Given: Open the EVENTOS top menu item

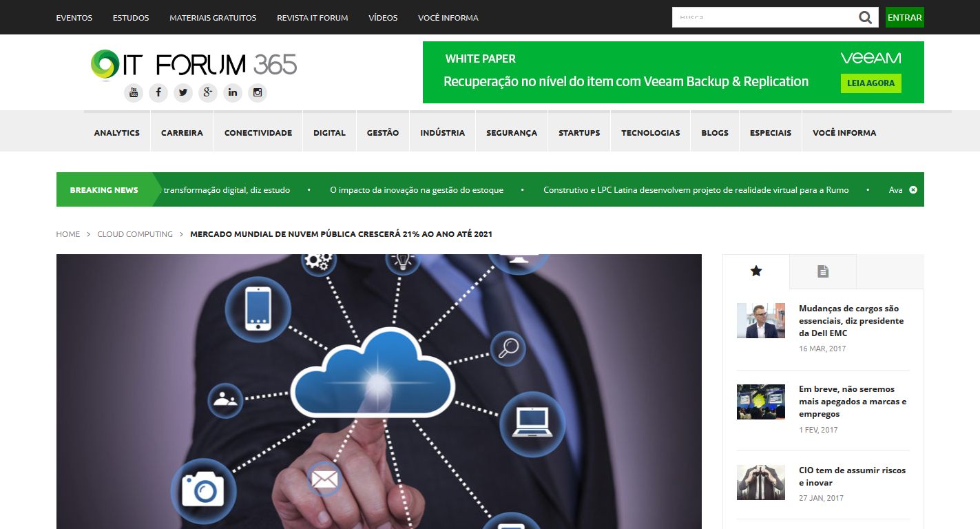Looking at the screenshot, I should 74,18.
